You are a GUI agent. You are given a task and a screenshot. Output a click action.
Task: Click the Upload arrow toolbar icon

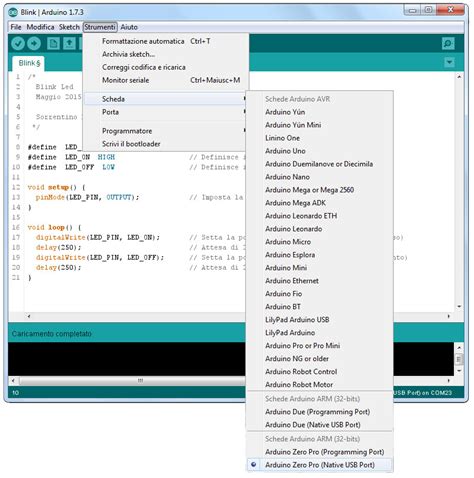(34, 43)
